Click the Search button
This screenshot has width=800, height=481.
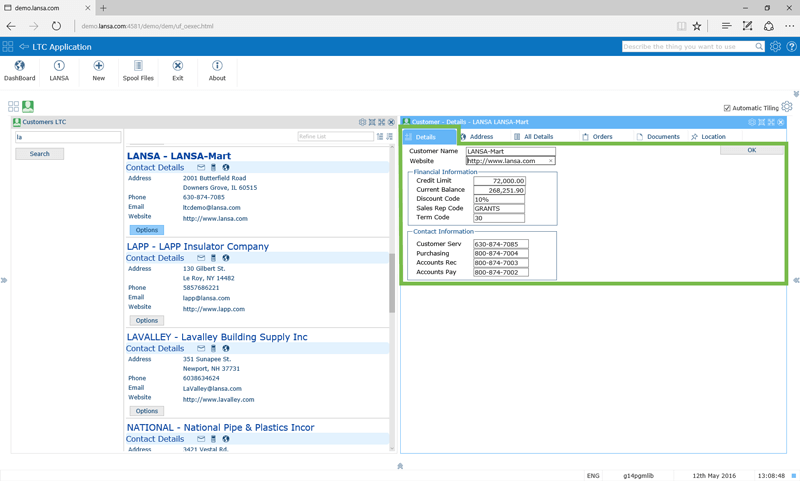point(39,154)
